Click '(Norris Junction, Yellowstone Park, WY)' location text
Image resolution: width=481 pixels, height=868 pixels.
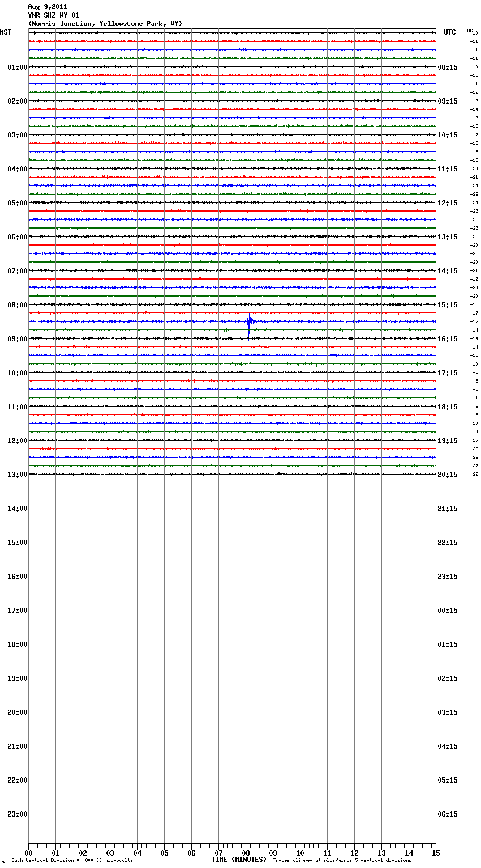coord(105,24)
